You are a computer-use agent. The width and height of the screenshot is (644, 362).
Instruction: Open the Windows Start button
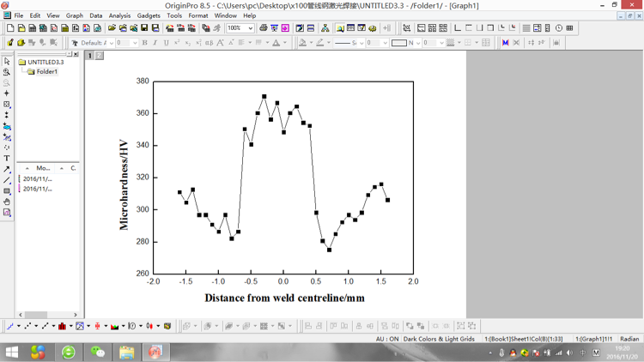coord(12,353)
